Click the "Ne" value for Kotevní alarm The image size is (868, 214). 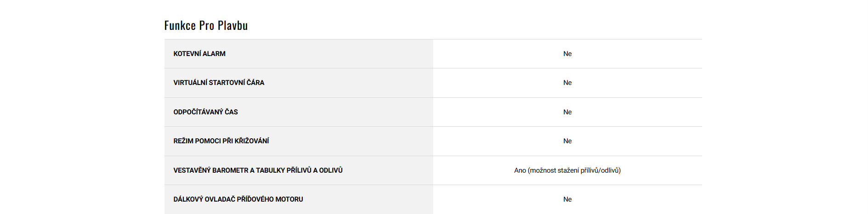(567, 54)
